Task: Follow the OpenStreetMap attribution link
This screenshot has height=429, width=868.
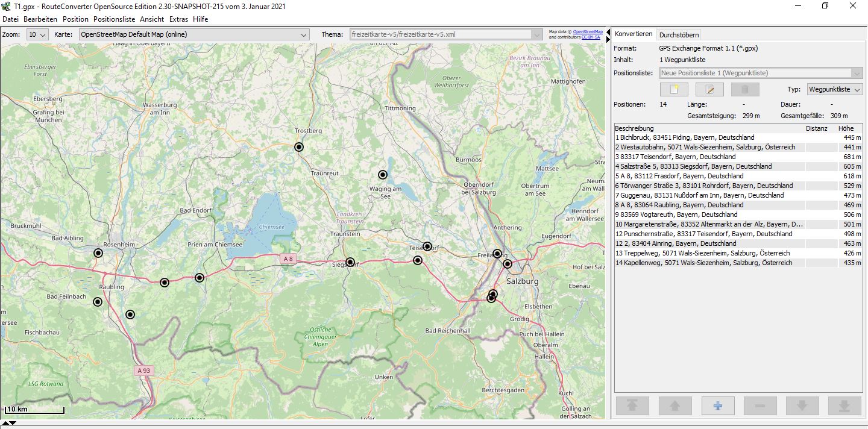Action: pyautogui.click(x=587, y=31)
